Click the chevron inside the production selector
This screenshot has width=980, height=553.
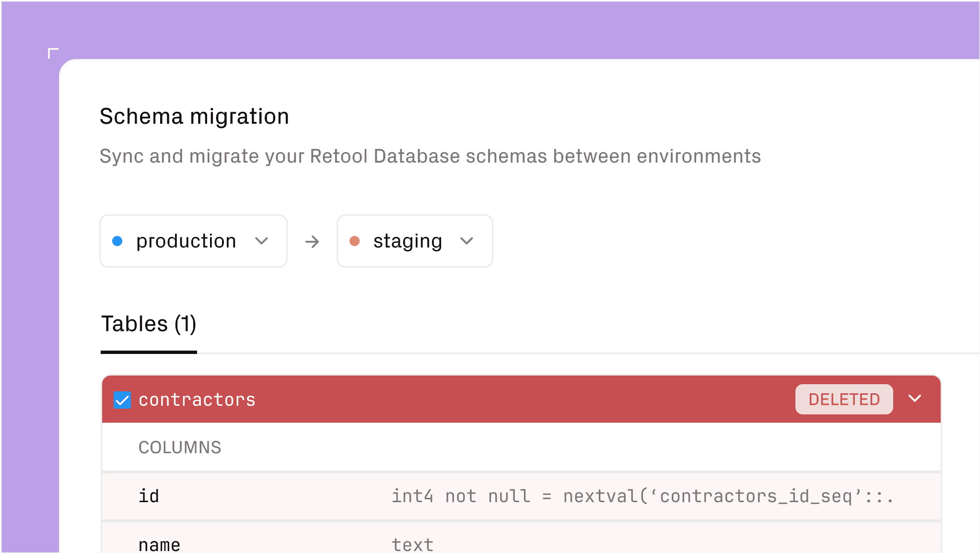click(x=262, y=241)
